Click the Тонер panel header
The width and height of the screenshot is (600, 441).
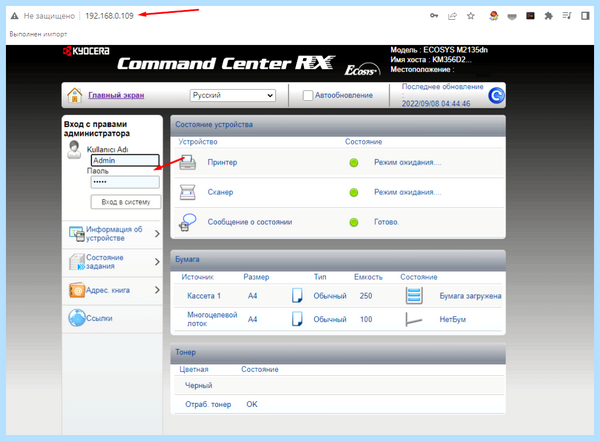(x=338, y=352)
